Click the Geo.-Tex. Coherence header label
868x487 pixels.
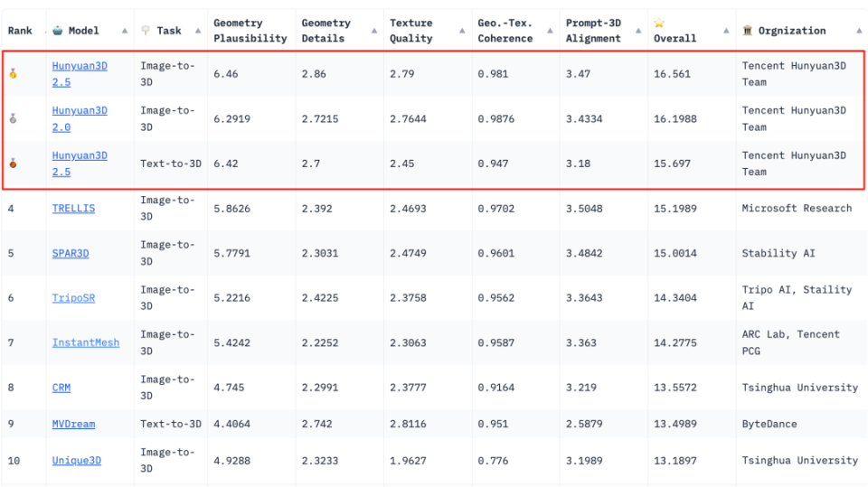coord(505,31)
